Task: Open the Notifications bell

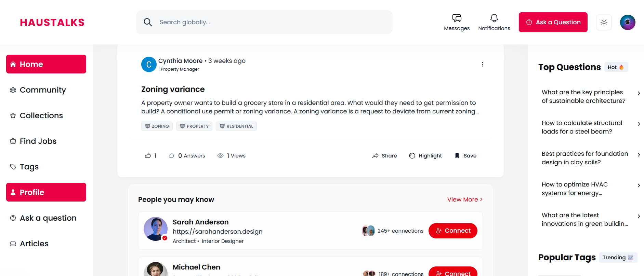Action: point(494,18)
